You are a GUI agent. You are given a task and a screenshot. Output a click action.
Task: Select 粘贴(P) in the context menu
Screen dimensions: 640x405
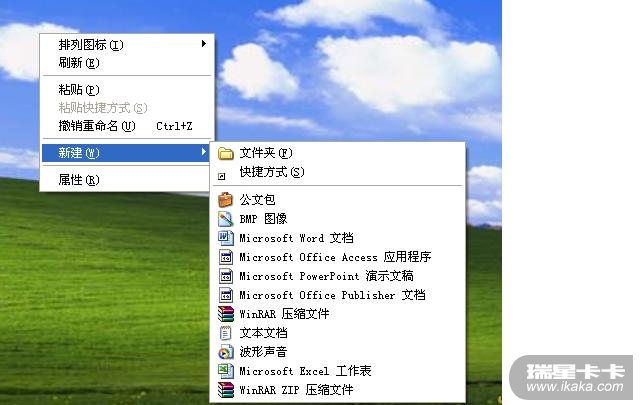(127, 89)
